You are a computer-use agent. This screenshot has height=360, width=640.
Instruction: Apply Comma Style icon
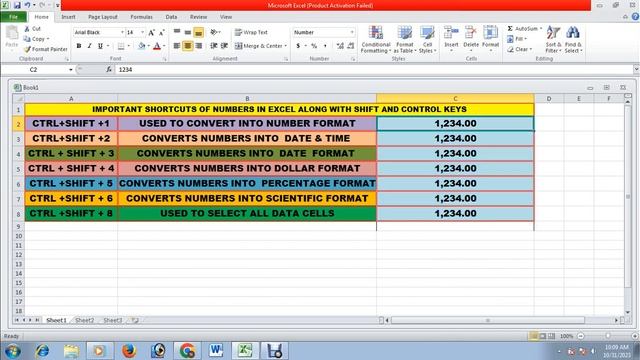coord(325,46)
